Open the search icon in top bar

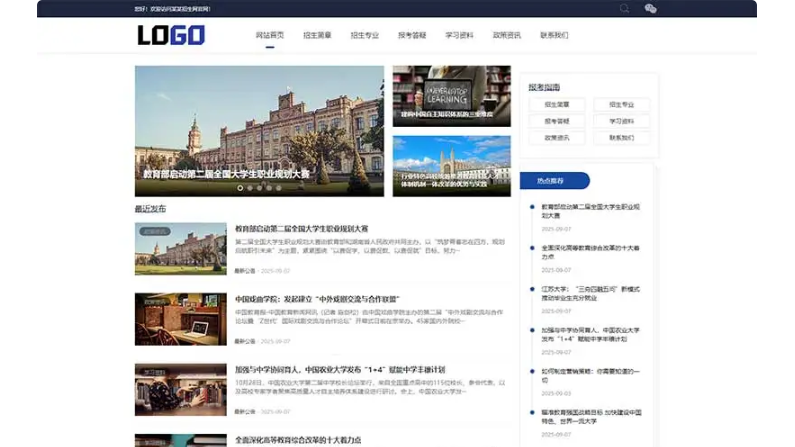624,8
